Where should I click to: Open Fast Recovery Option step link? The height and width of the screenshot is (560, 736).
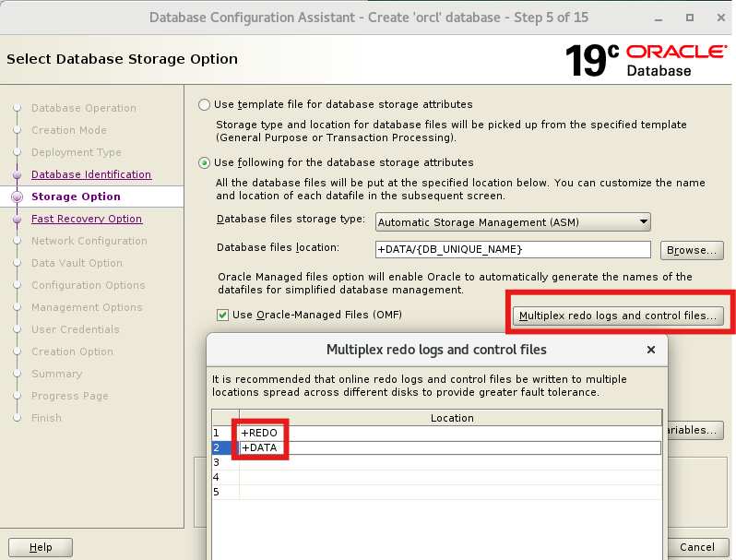click(x=87, y=219)
